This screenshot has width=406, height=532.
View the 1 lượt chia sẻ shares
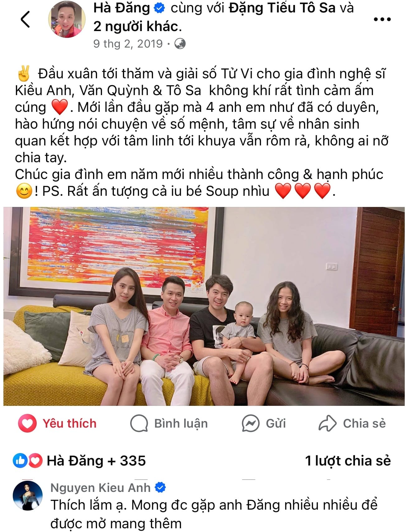tap(348, 461)
